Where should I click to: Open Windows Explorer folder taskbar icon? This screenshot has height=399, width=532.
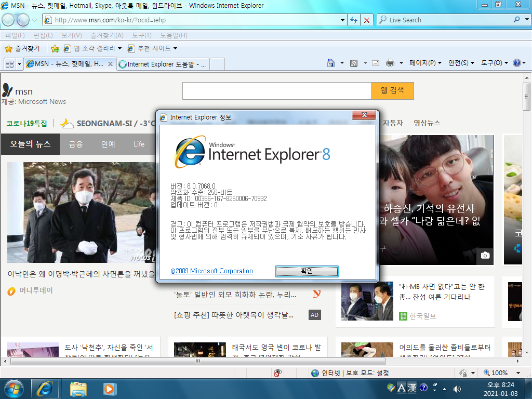coord(78,389)
